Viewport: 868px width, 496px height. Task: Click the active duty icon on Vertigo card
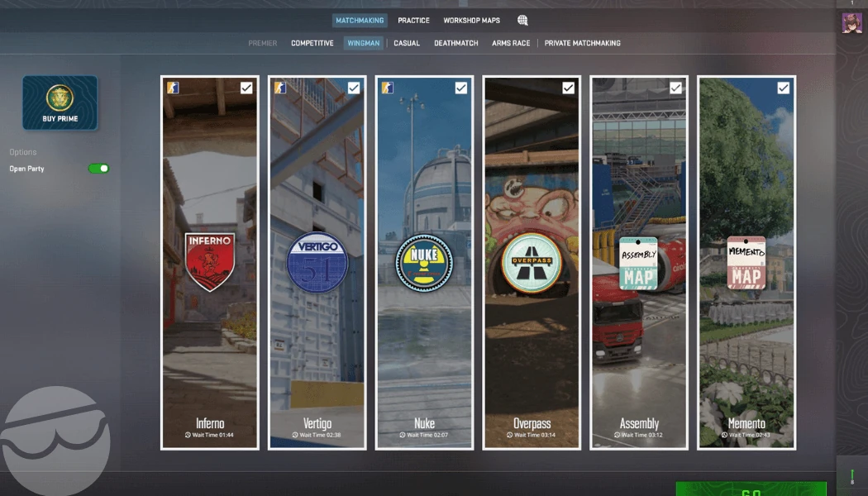(280, 88)
